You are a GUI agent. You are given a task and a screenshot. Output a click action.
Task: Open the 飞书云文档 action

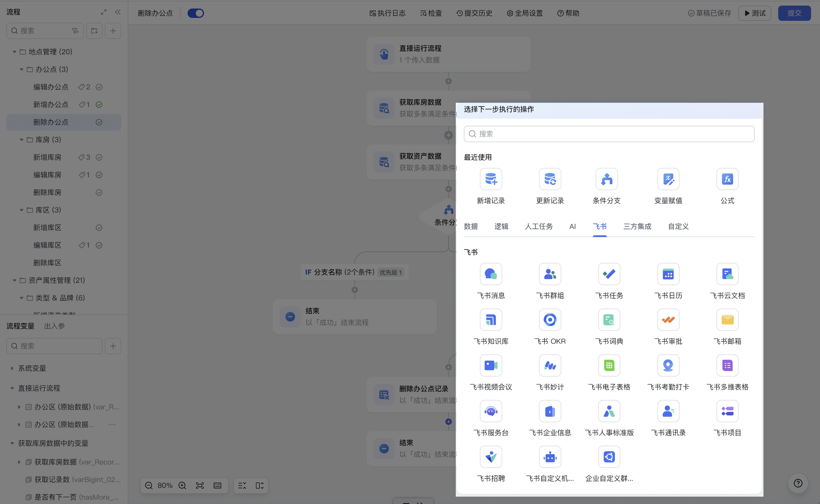(727, 274)
